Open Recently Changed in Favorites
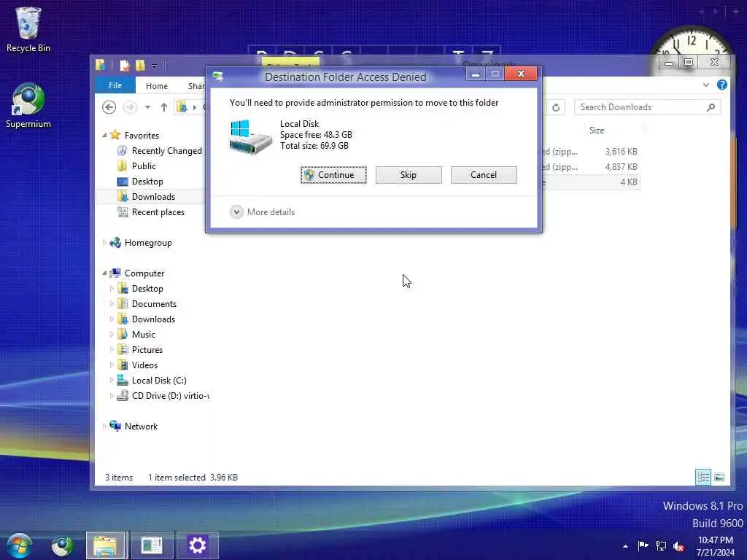This screenshot has width=747, height=560. pos(167,151)
